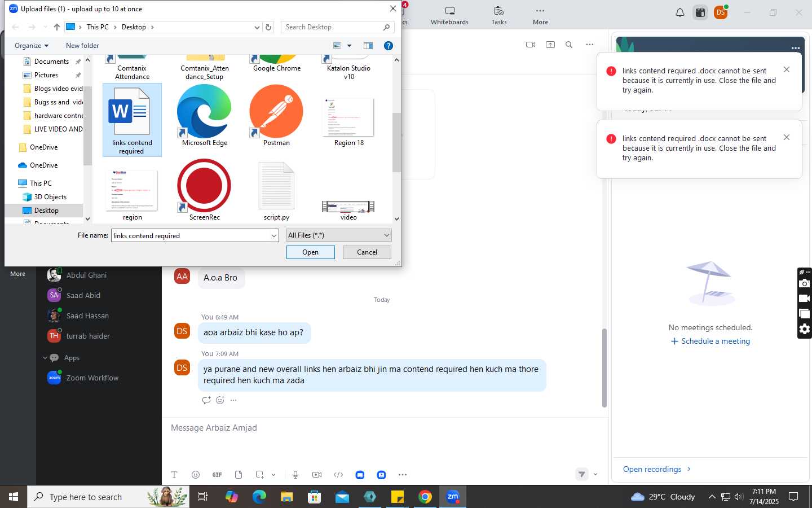The width and height of the screenshot is (812, 508).
Task: Record a video message icon
Action: [x=317, y=475]
